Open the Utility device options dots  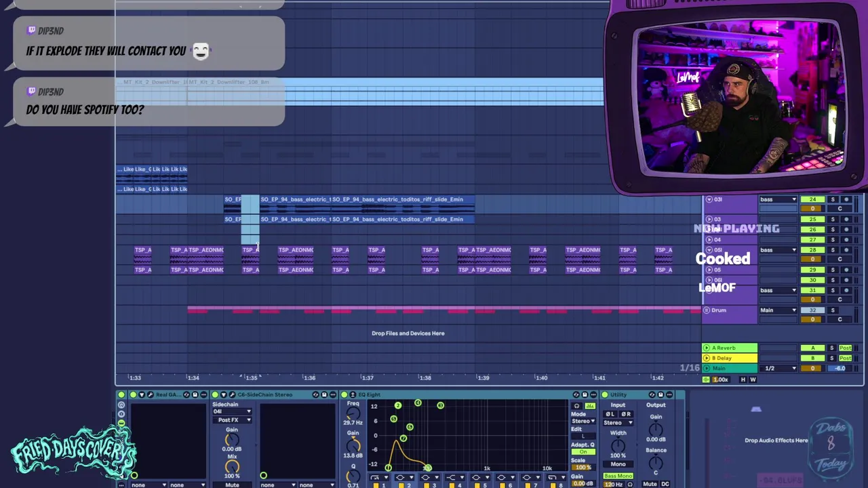coord(669,394)
